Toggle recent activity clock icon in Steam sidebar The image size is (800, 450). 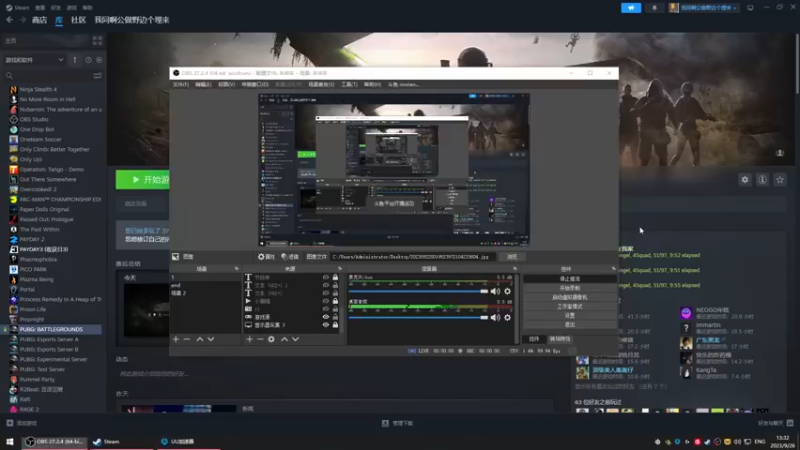click(x=88, y=60)
